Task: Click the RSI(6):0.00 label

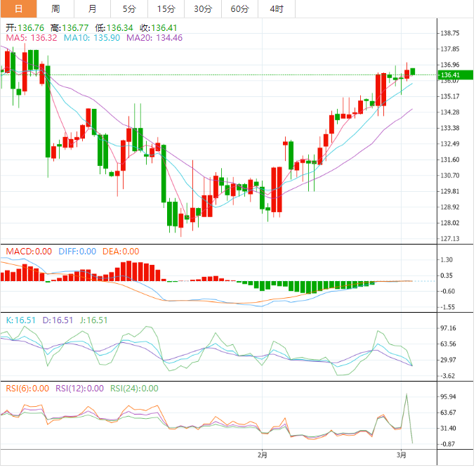Action: coord(27,389)
